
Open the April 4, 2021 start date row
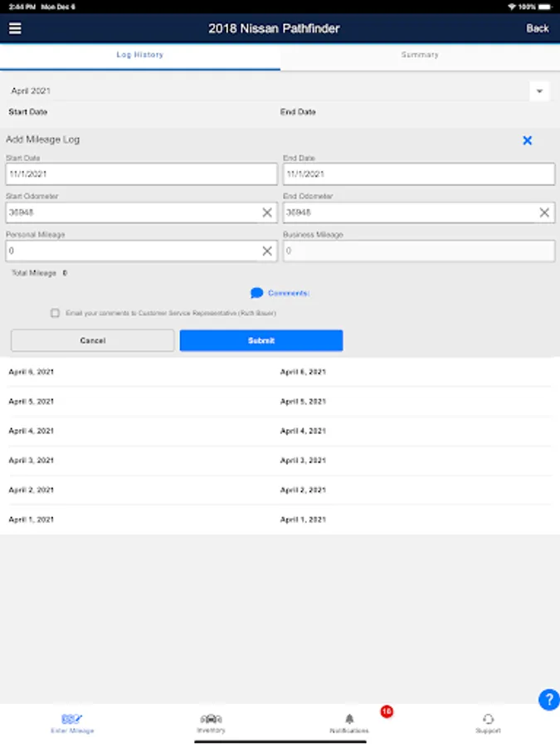tap(31, 431)
